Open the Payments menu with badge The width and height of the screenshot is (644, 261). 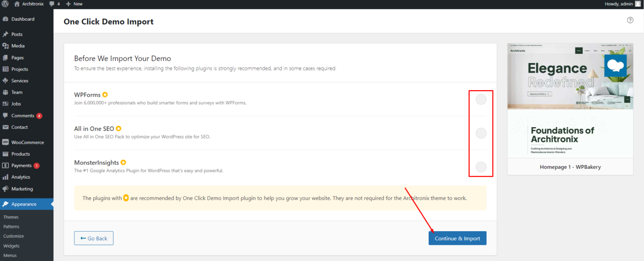pyautogui.click(x=27, y=165)
